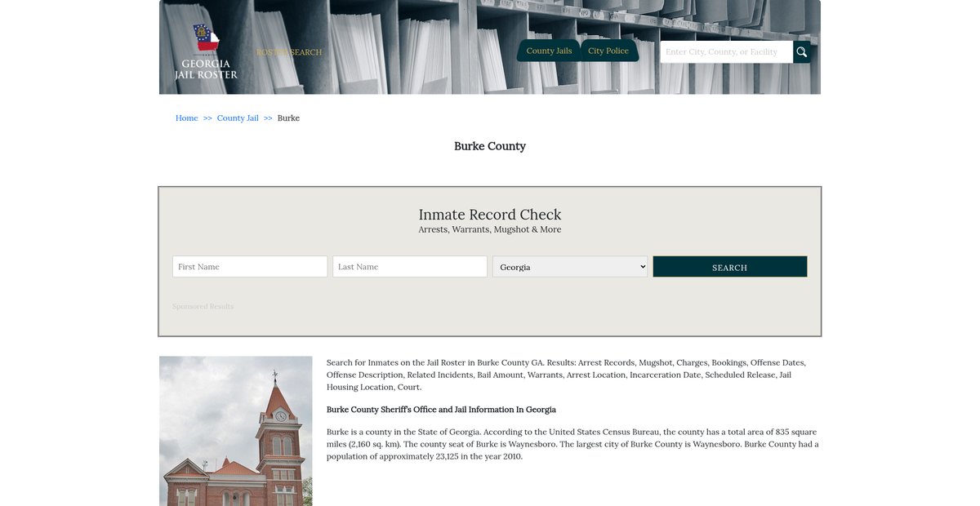Click into the Last Name field

pyautogui.click(x=409, y=267)
